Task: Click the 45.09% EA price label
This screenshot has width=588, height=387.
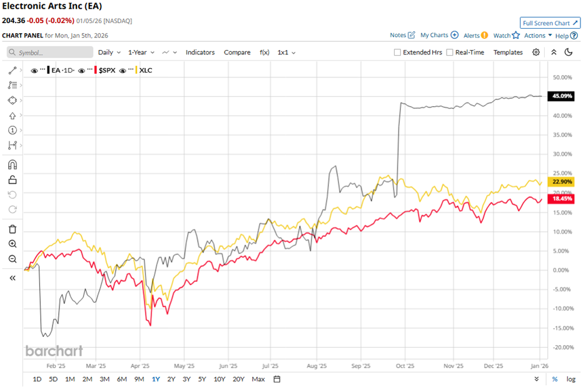Action: (561, 96)
